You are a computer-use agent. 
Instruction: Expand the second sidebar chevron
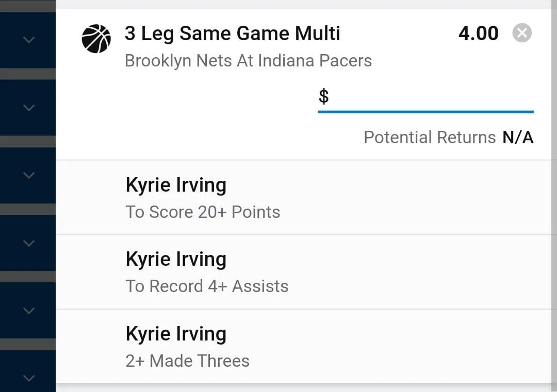pos(29,108)
